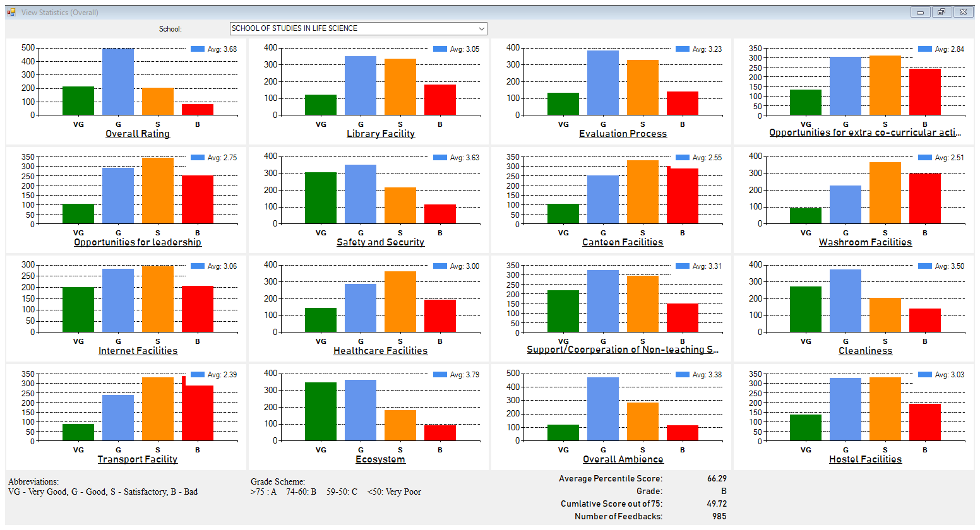
Task: Restore down the View Statistics window
Action: [x=941, y=12]
